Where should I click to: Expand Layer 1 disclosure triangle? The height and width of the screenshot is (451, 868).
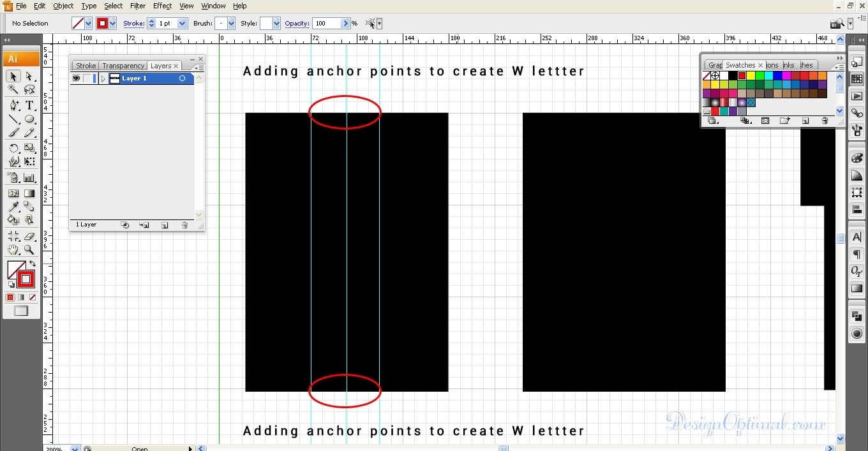(x=103, y=78)
